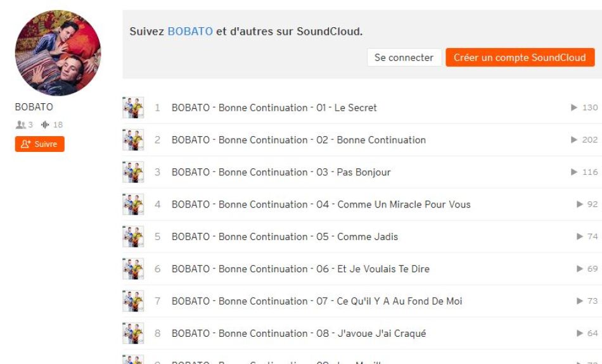The height and width of the screenshot is (364, 602).
Task: Open the BOBATO link in the banner
Action: pyautogui.click(x=190, y=31)
